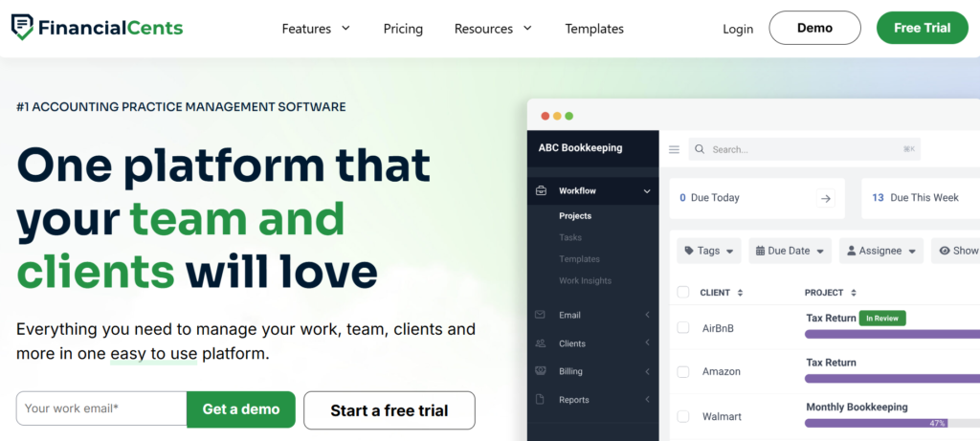This screenshot has height=441, width=980.
Task: Click the Get a demo button
Action: tap(240, 409)
